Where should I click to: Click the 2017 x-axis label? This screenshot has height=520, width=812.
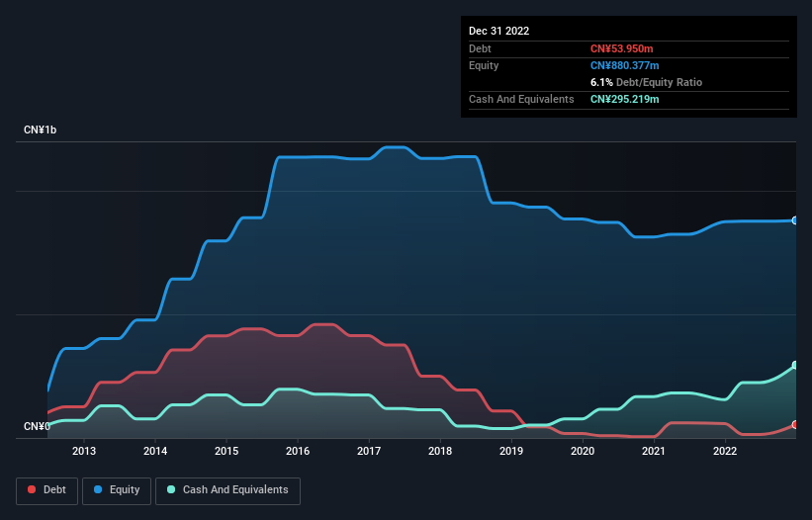tap(369, 451)
